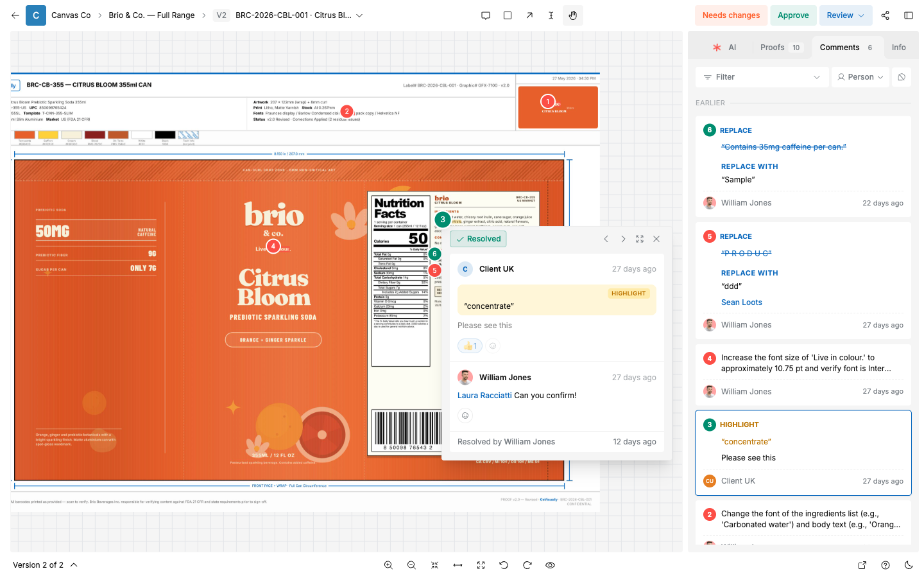Toggle the Resolved status on comment
924x578 pixels.
[478, 239]
